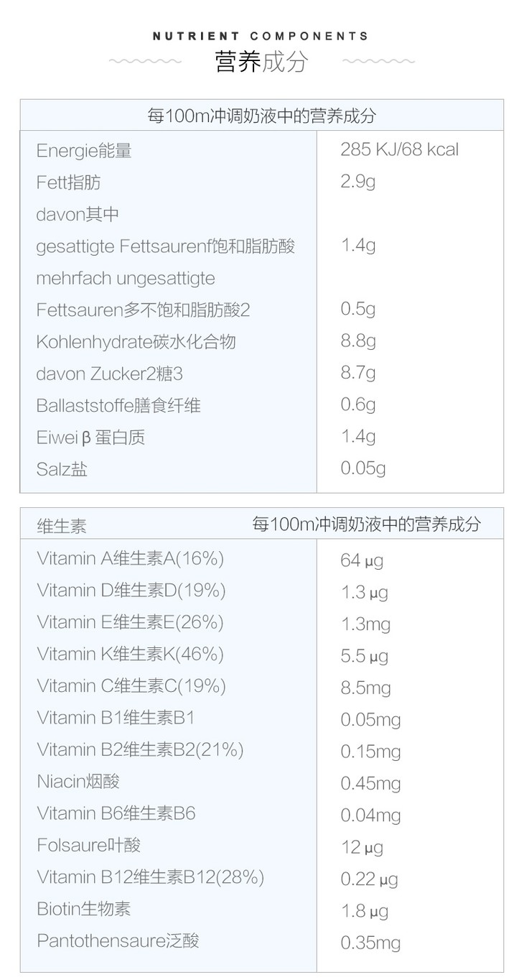
Task: Click the 0.05g salt value
Action: (x=363, y=468)
